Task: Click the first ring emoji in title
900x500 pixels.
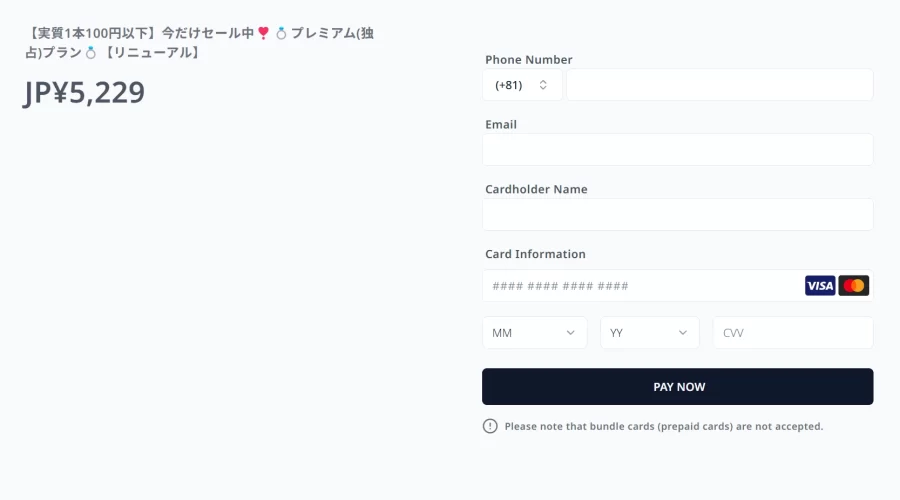Action: pos(281,33)
